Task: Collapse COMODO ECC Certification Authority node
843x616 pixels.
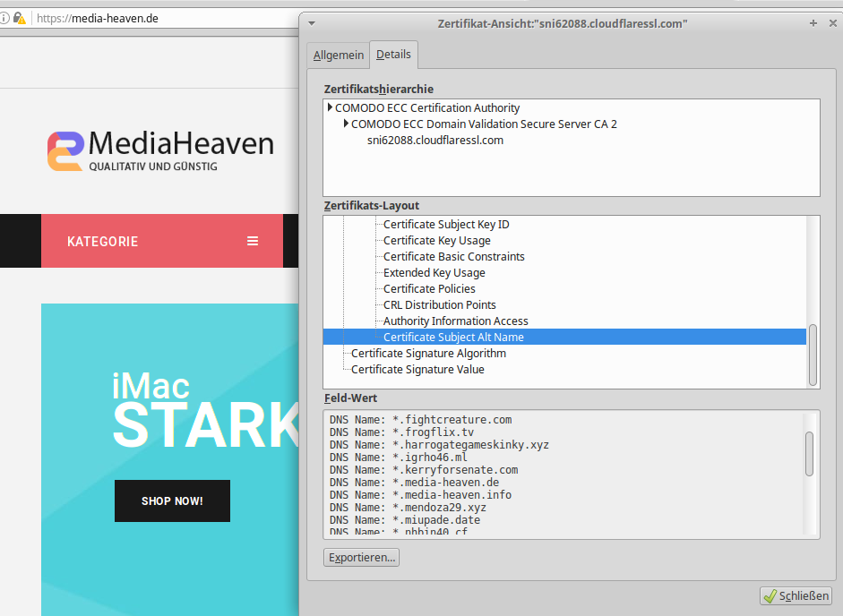Action: (x=330, y=107)
